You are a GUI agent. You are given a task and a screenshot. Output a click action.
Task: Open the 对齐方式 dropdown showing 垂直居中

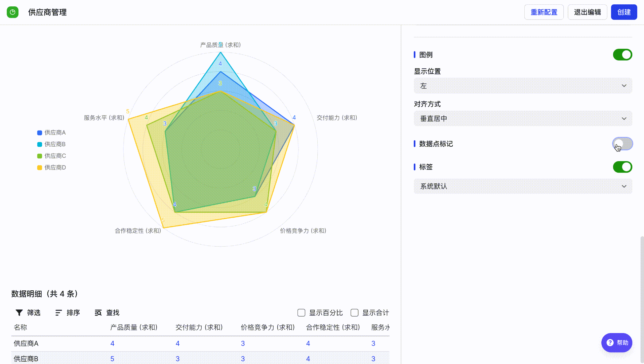(x=523, y=118)
